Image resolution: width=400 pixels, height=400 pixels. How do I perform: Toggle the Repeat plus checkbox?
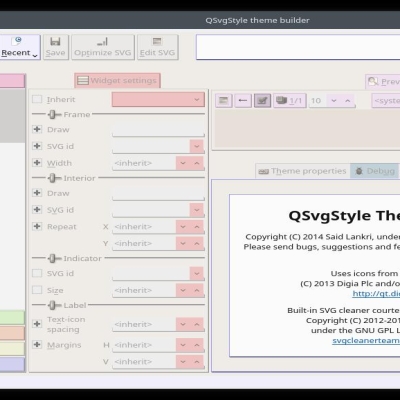tap(37, 226)
